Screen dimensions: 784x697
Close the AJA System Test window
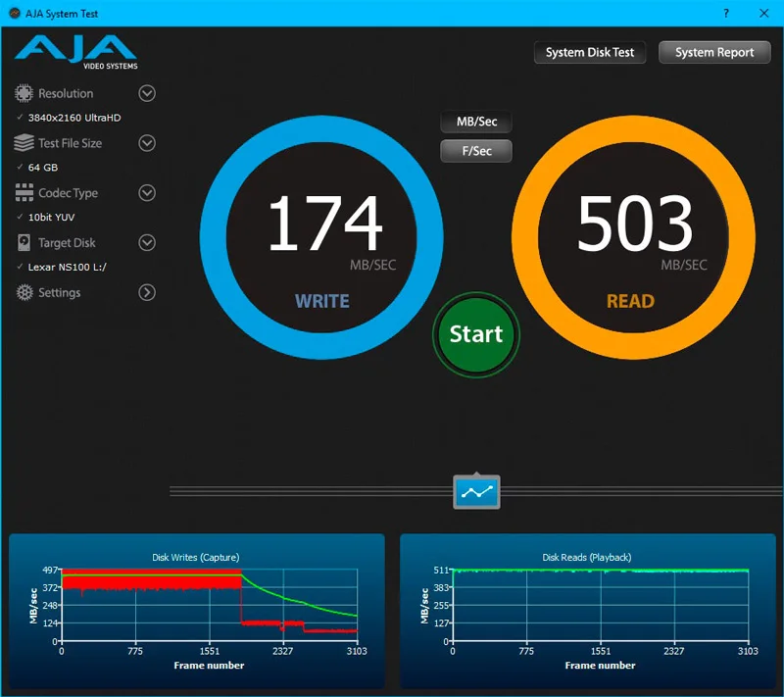pyautogui.click(x=764, y=14)
